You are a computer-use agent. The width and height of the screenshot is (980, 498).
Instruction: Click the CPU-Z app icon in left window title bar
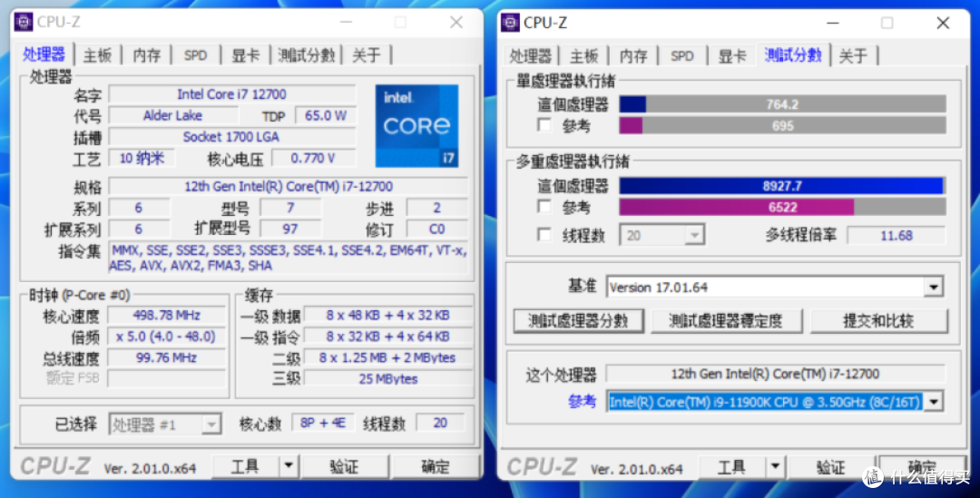23,22
